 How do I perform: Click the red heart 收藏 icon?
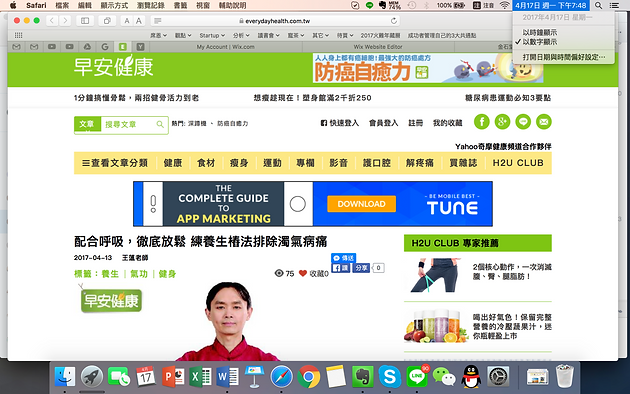(303, 274)
